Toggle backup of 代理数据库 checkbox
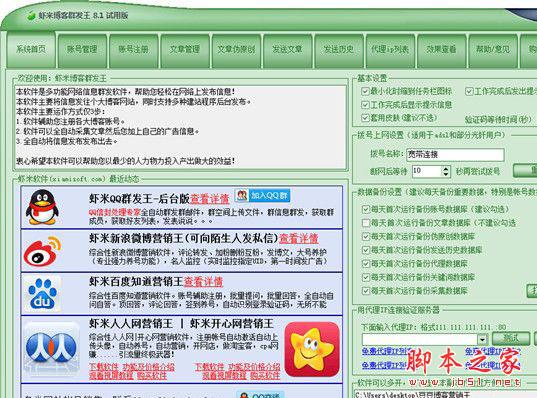 (366, 264)
